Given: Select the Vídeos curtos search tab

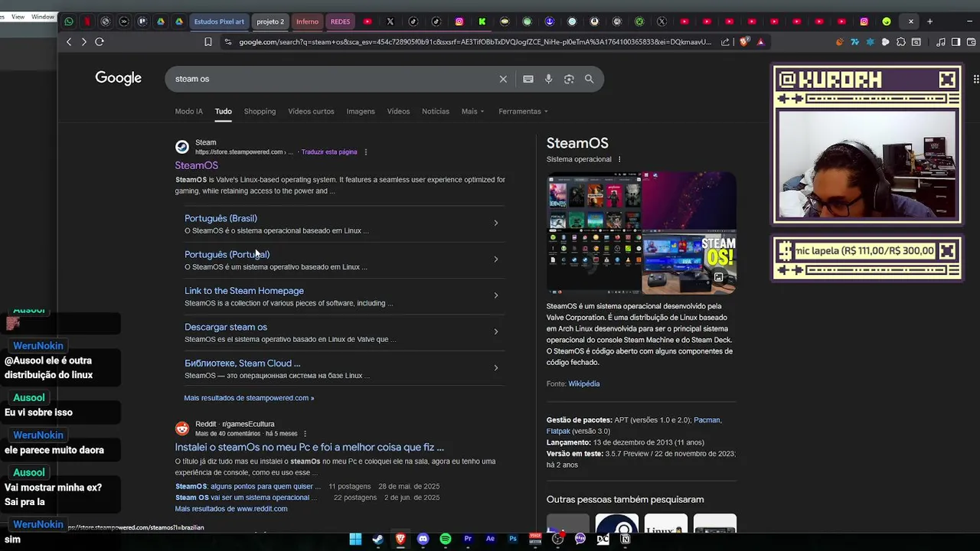Looking at the screenshot, I should 311,112.
